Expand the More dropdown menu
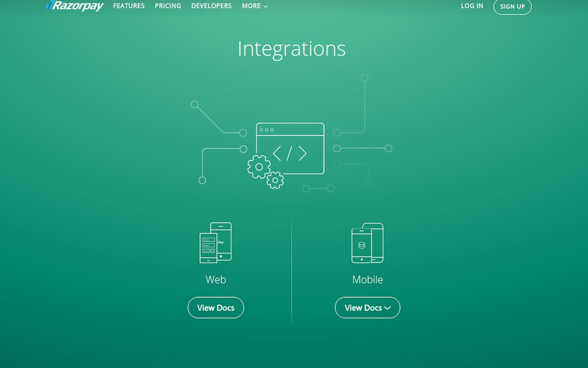Image resolution: width=588 pixels, height=368 pixels. [255, 6]
